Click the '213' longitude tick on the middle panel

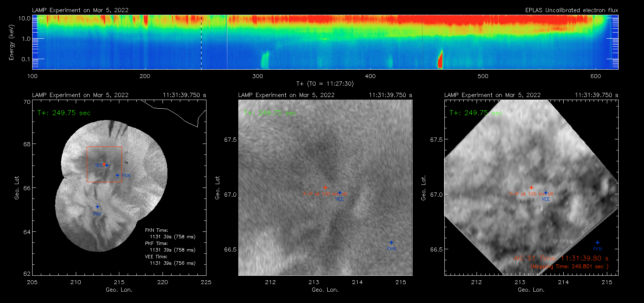click(x=314, y=282)
